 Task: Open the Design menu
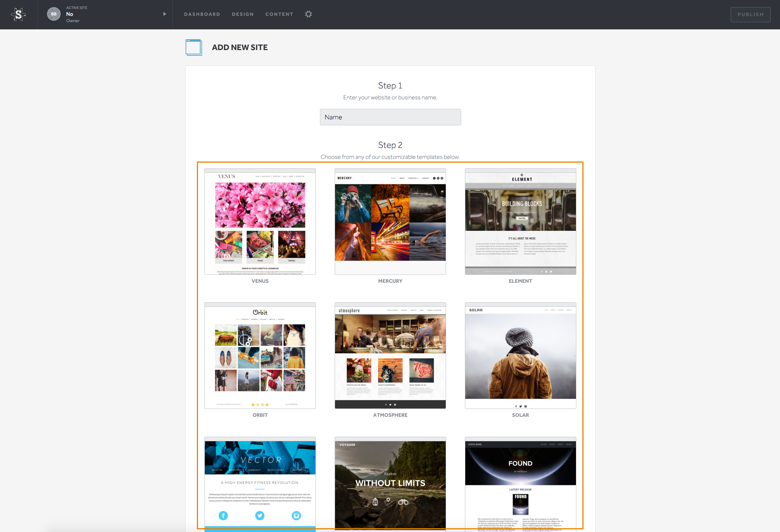(243, 14)
